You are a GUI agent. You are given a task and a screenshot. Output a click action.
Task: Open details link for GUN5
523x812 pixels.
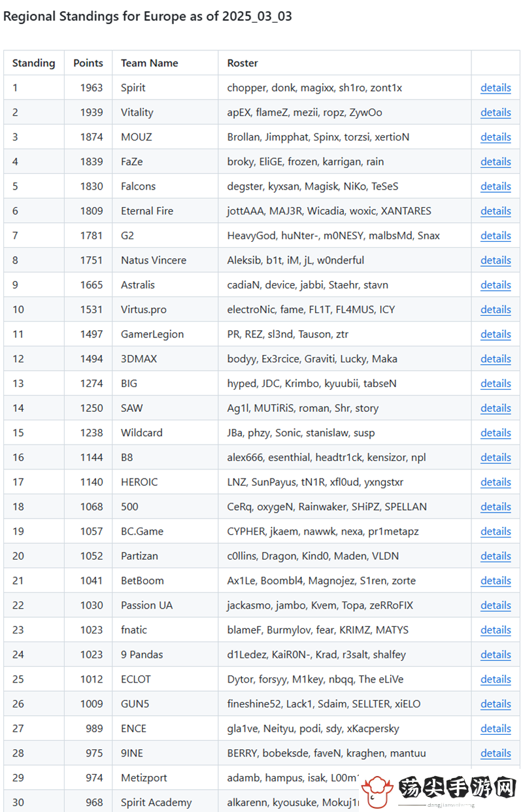pos(496,704)
